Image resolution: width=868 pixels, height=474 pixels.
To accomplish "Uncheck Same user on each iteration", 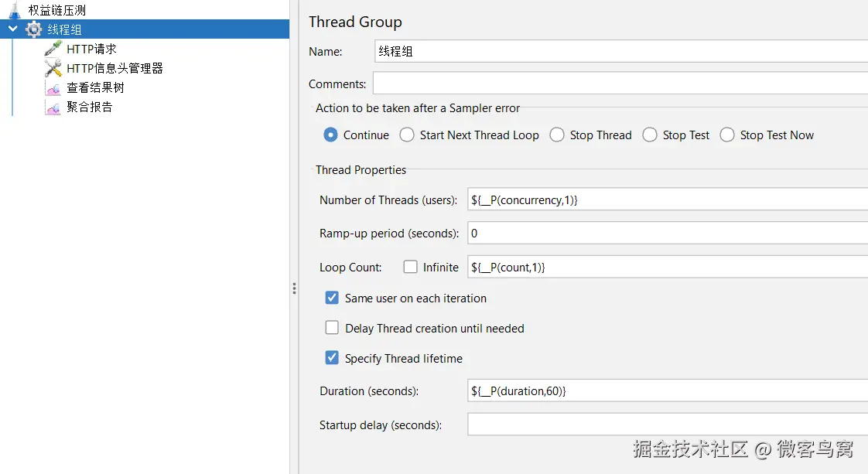I will pyautogui.click(x=332, y=298).
